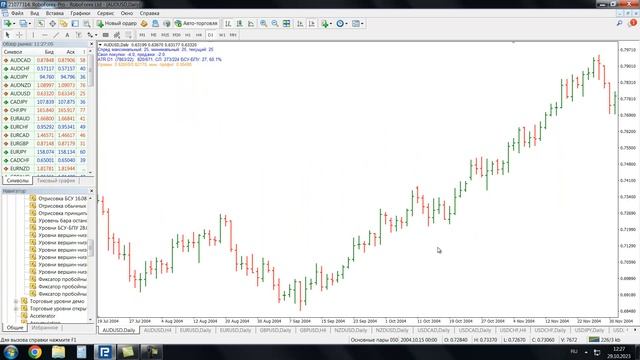Screen dimensions: 640x360
Task: Select the M15 timeframe
Action: pyautogui.click(x=165, y=35)
